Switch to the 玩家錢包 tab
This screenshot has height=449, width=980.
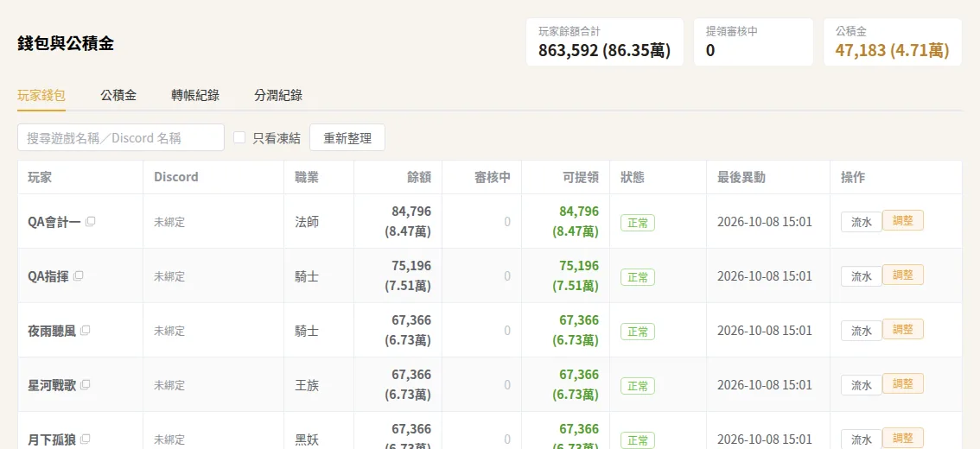pos(41,96)
